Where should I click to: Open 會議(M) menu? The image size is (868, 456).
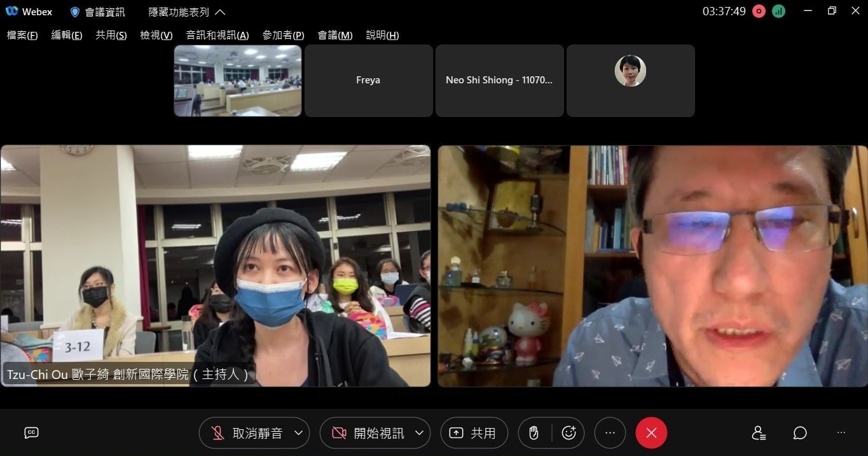coord(335,36)
